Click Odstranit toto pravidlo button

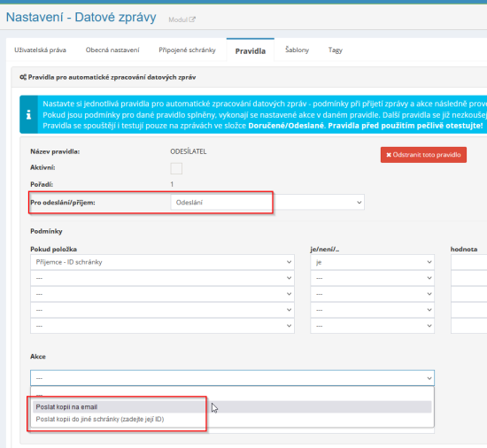[423, 155]
